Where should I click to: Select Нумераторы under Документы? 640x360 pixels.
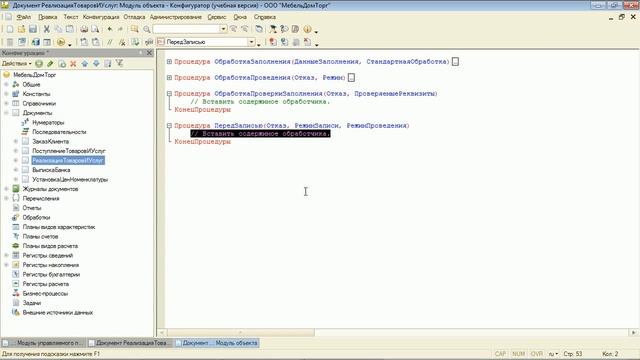(x=48, y=122)
